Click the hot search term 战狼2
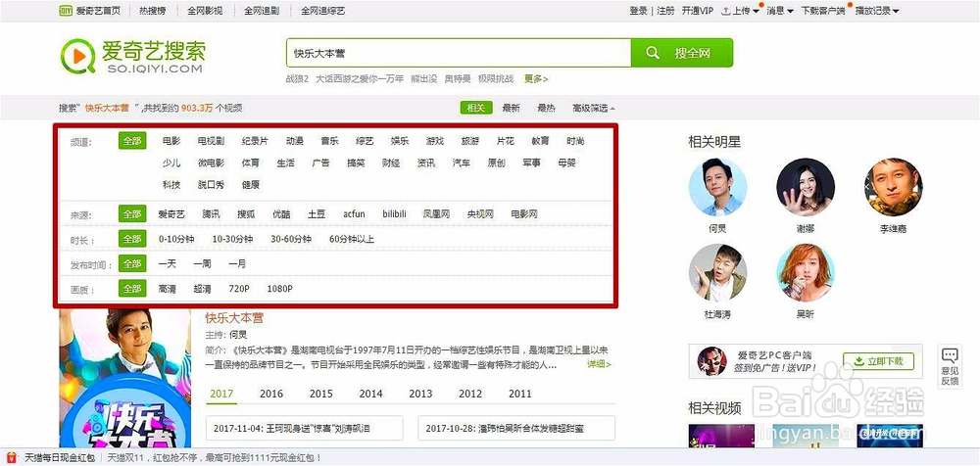Screen dimensions: 980x466 (297, 78)
